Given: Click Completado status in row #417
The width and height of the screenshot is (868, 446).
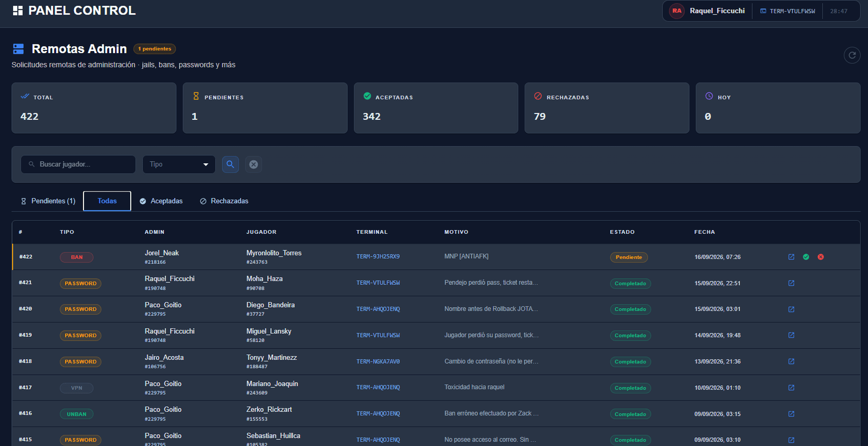Looking at the screenshot, I should (630, 388).
